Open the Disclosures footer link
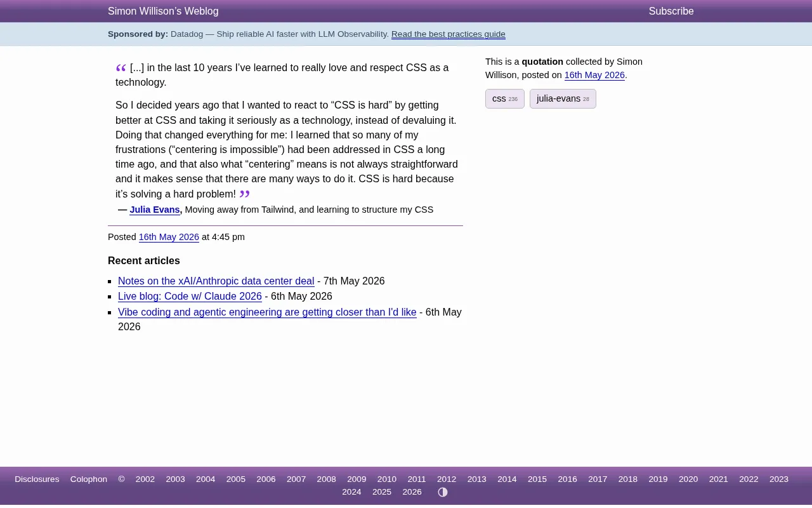 point(37,479)
